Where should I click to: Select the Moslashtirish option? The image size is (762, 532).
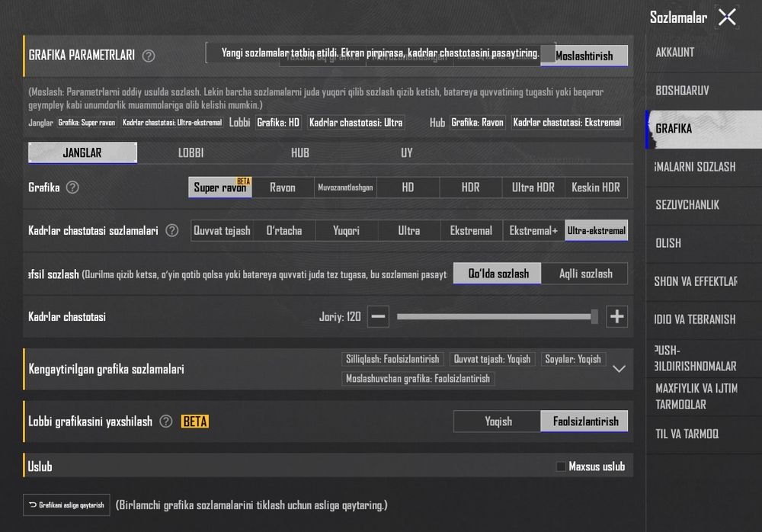pos(584,56)
